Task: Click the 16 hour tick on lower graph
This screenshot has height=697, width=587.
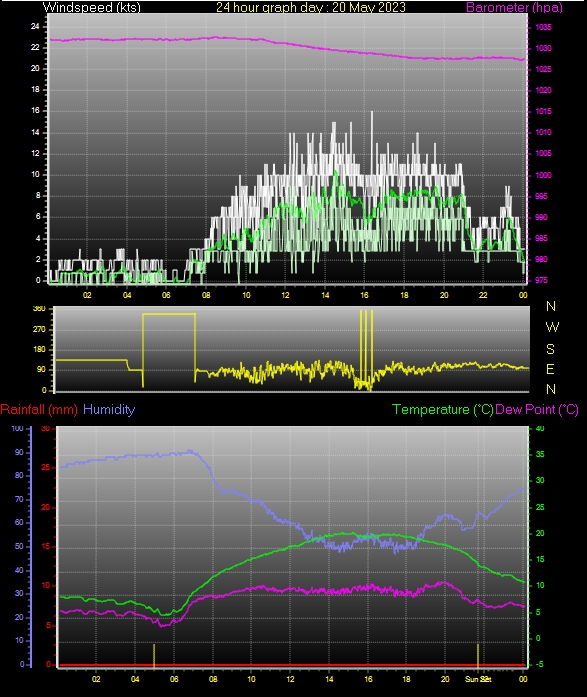Action: pyautogui.click(x=368, y=679)
